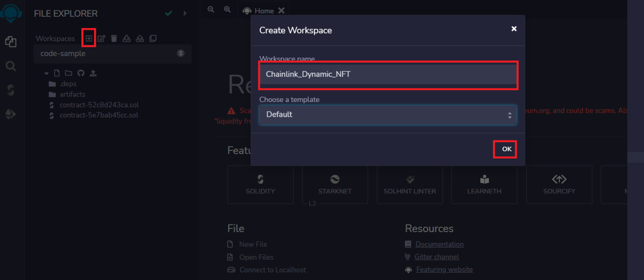Screen dimensions: 644x280
Task: Click the clone workspace icon
Action: pos(153,38)
